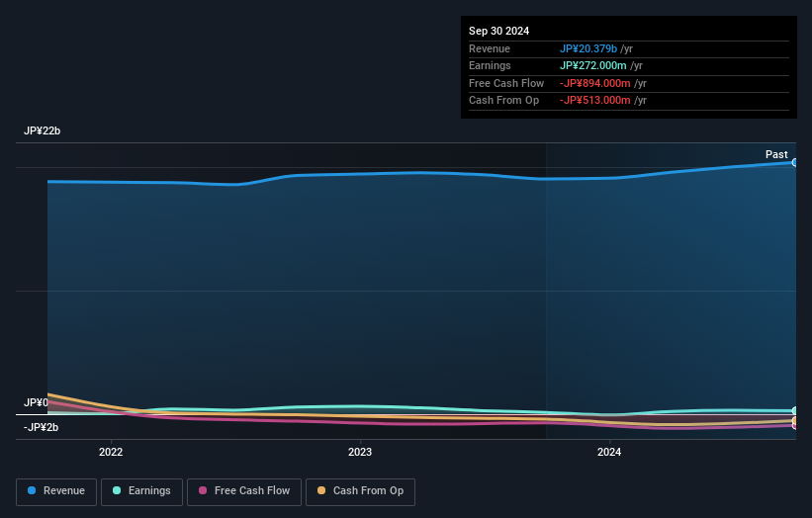Select the Revenue endpoint marker at Past

click(794, 162)
